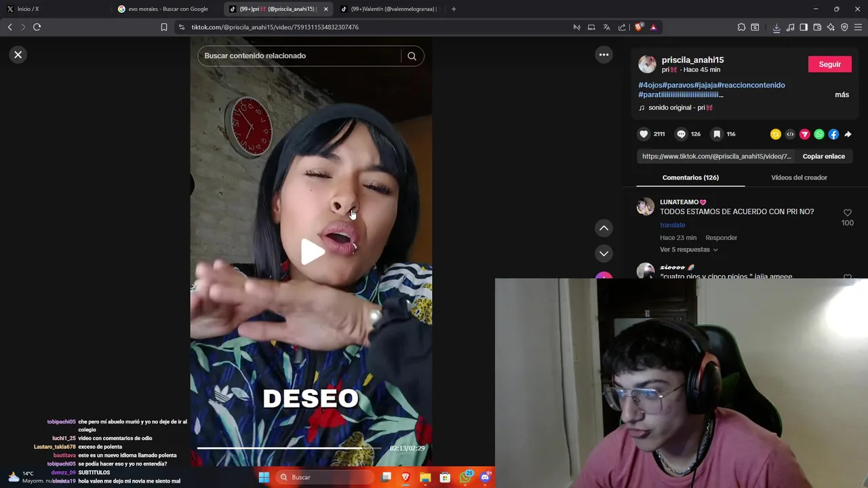This screenshot has width=868, height=488.
Task: Open the three-dots more options menu
Action: coord(604,55)
